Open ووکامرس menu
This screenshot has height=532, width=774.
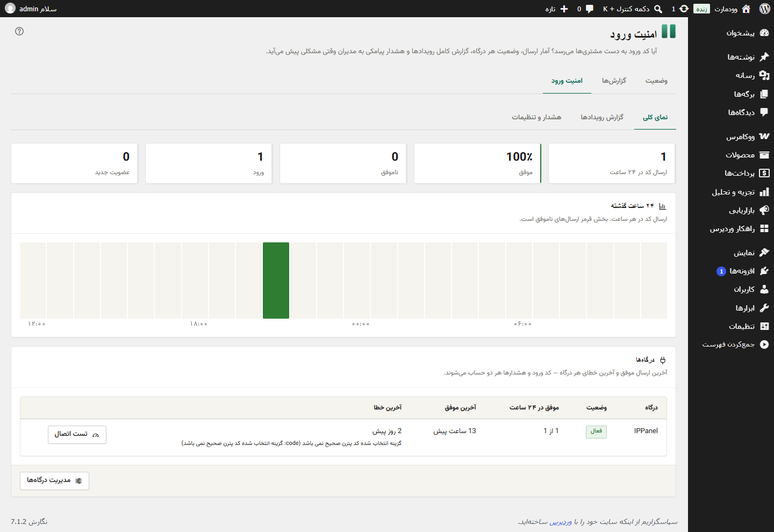point(731,136)
